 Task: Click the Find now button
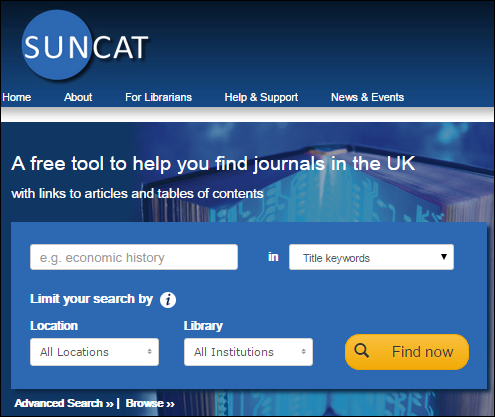[407, 352]
